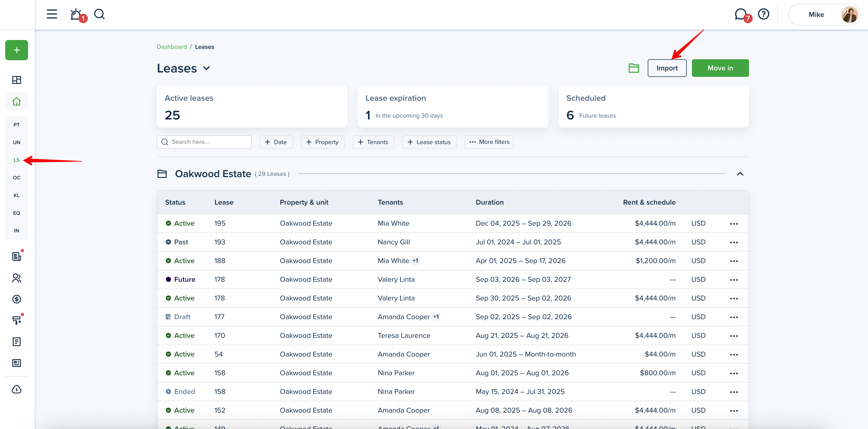868x429 pixels.
Task: Click the green folder view icon
Action: point(633,68)
